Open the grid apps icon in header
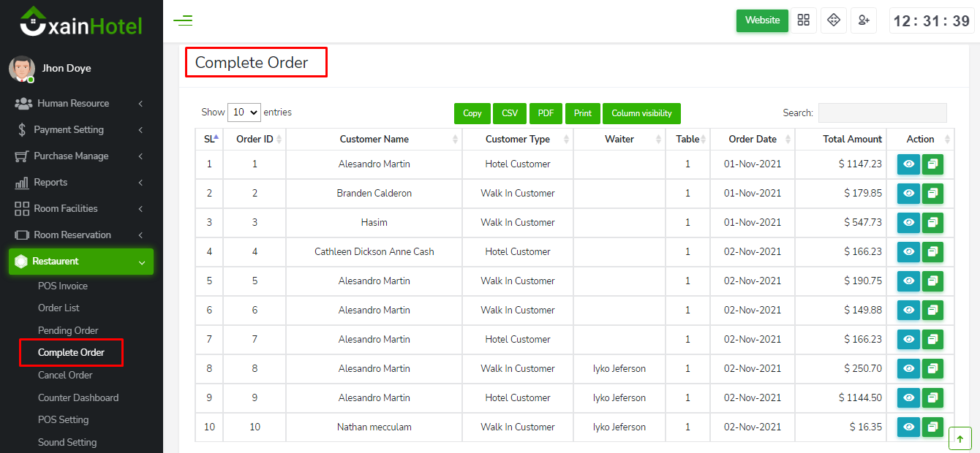Image resolution: width=980 pixels, height=453 pixels. [x=804, y=20]
